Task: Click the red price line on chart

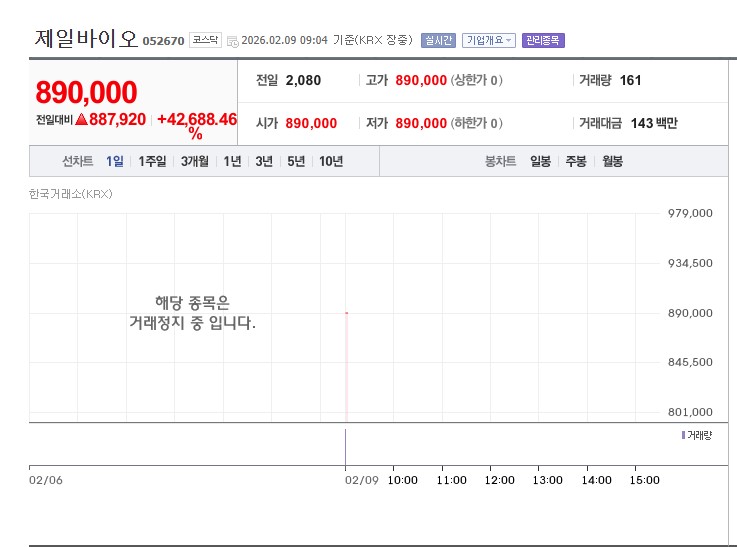Action: tap(346, 365)
